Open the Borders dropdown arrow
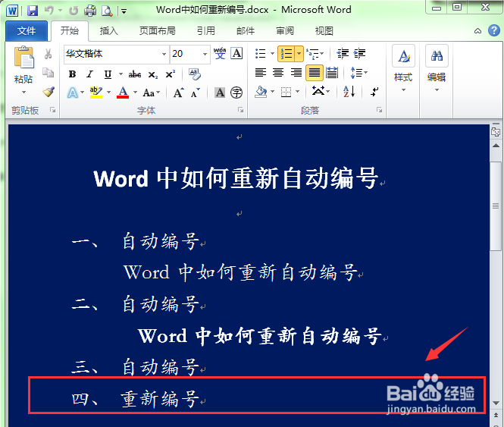Image resolution: width=504 pixels, height=427 pixels. pyautogui.click(x=297, y=92)
